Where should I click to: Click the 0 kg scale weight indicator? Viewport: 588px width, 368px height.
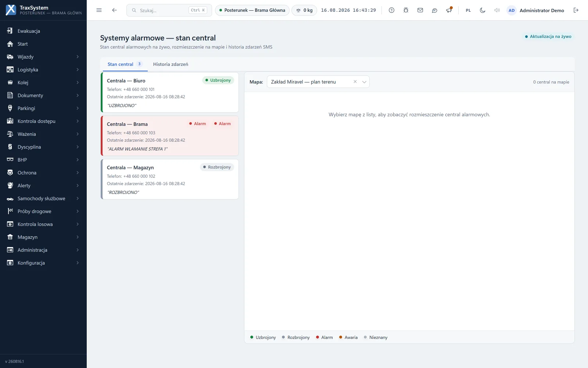(x=304, y=10)
